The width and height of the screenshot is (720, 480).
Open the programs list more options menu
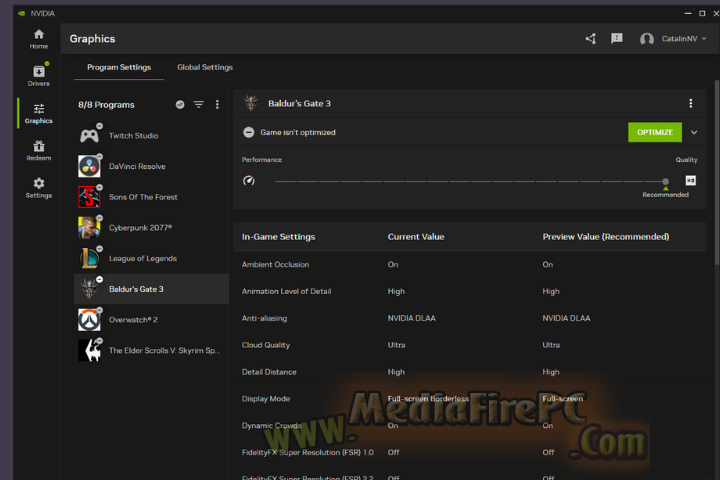point(217,105)
